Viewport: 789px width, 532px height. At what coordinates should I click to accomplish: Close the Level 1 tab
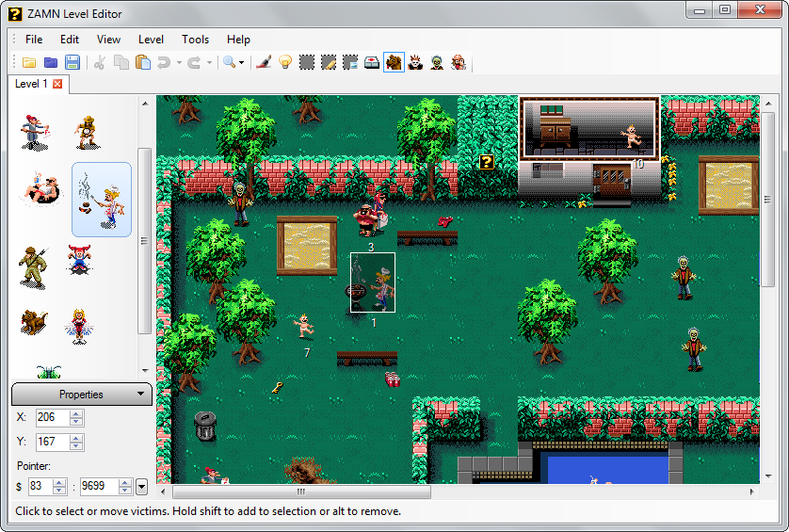[57, 84]
